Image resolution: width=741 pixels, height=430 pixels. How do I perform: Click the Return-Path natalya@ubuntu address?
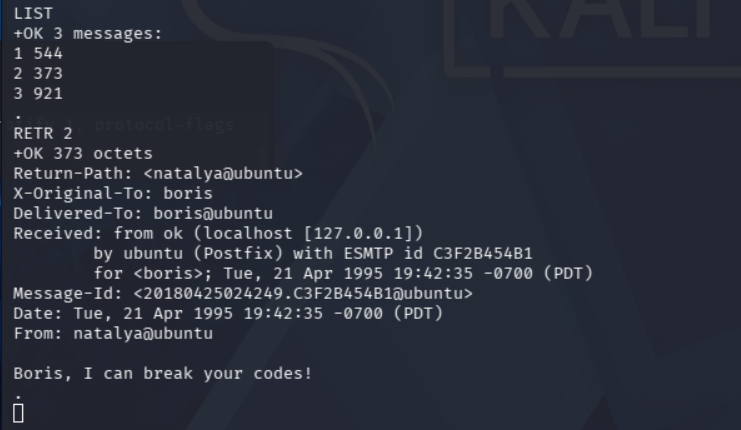(223, 173)
